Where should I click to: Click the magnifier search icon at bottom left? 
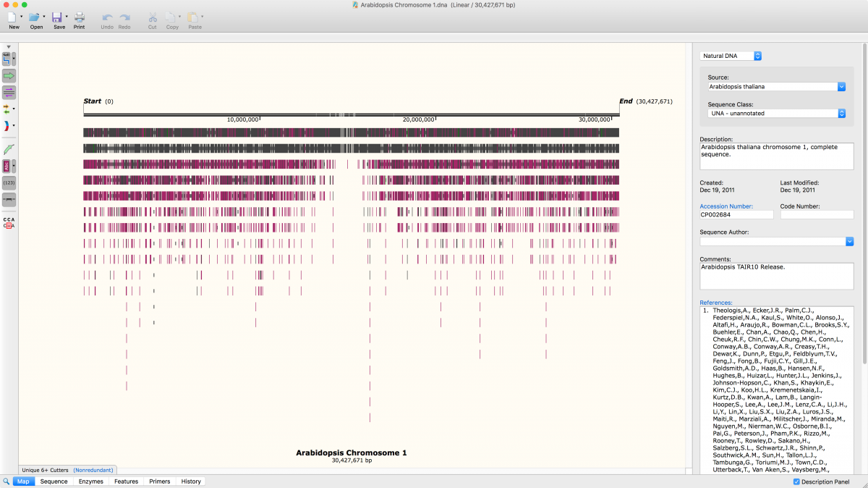[6, 481]
